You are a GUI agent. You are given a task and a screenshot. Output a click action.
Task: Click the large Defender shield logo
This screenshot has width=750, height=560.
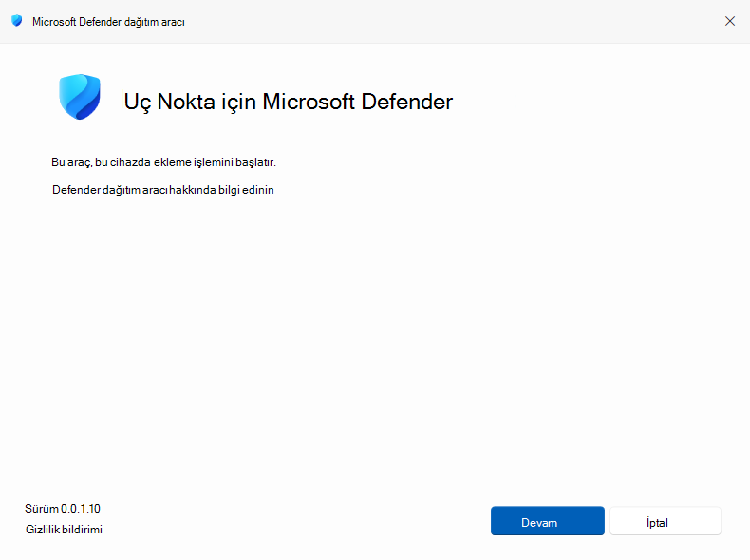point(80,97)
